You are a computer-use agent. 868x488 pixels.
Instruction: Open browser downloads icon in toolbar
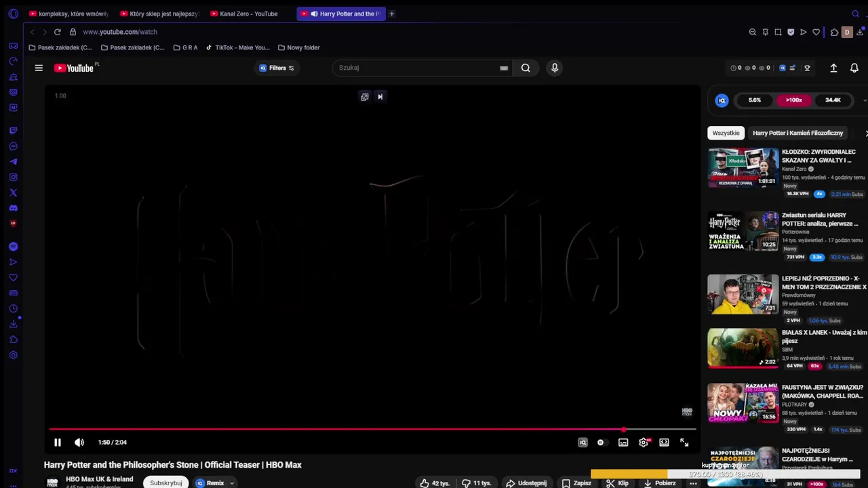[860, 32]
